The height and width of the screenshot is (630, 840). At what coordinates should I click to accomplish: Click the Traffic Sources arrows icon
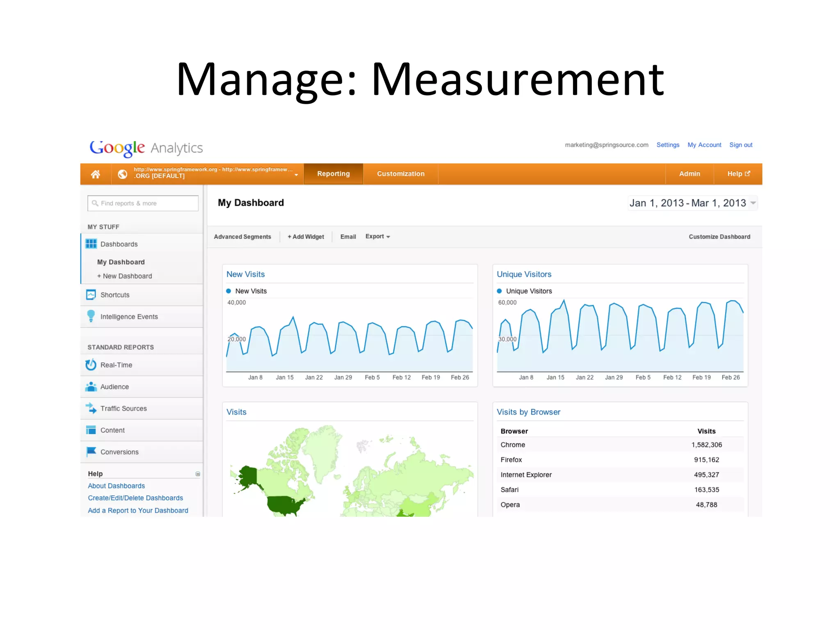(91, 408)
